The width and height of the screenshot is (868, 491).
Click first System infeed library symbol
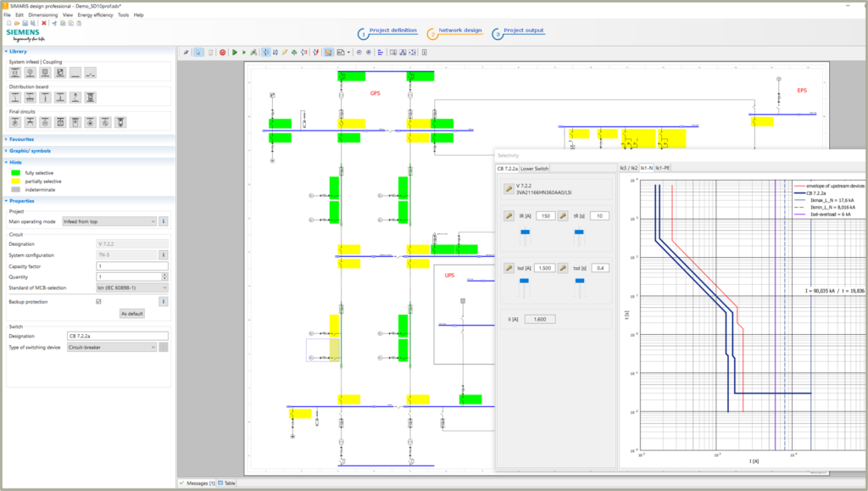[15, 73]
